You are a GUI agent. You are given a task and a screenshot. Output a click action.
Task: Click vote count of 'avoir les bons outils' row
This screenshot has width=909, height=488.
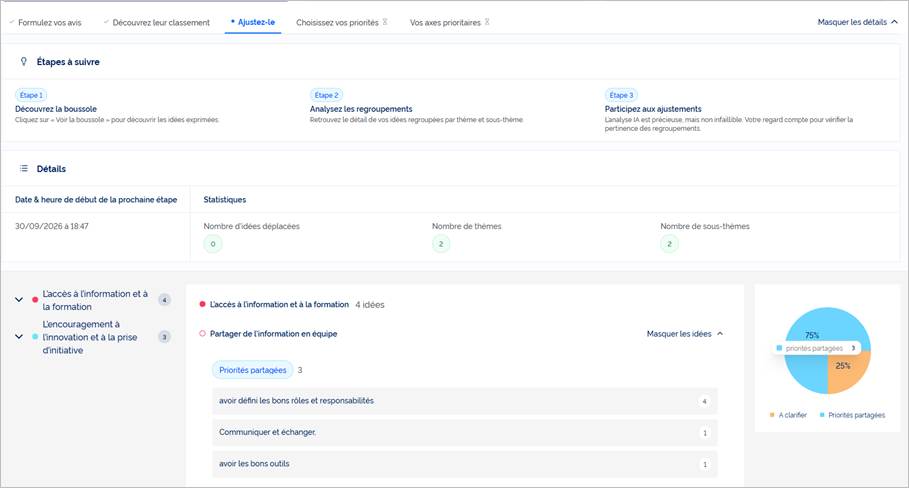click(x=704, y=464)
